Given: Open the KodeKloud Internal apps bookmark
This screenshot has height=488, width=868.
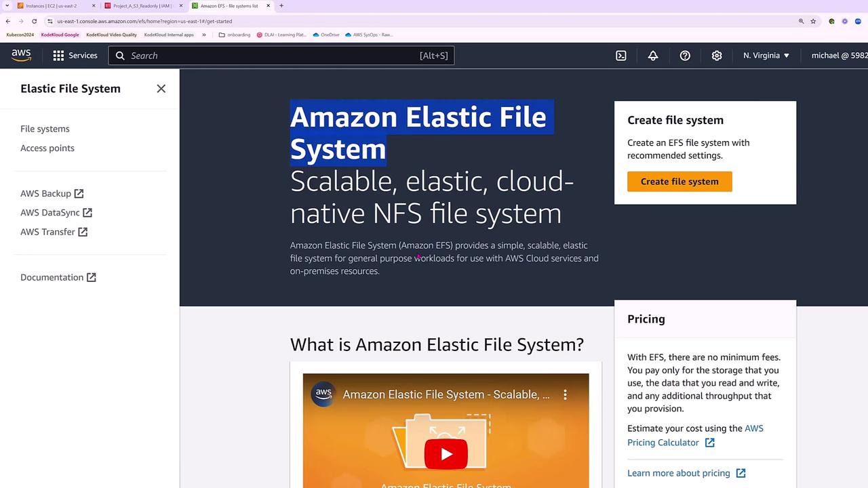Looking at the screenshot, I should point(169,35).
